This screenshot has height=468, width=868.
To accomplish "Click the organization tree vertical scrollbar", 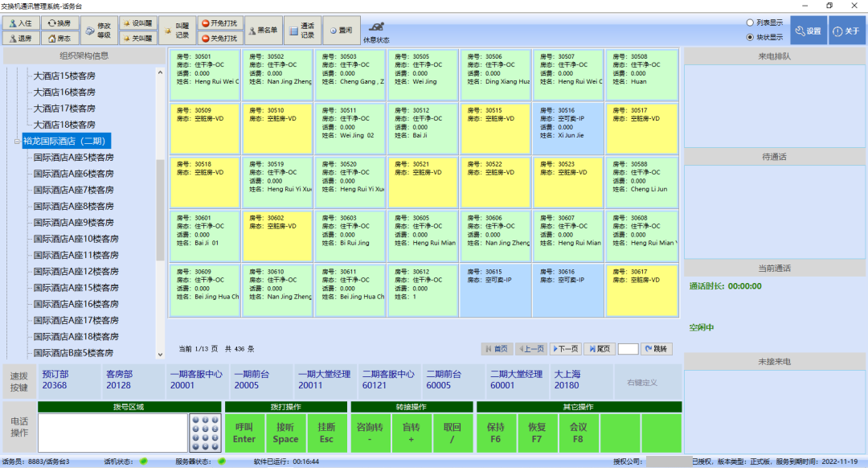I will (160, 209).
